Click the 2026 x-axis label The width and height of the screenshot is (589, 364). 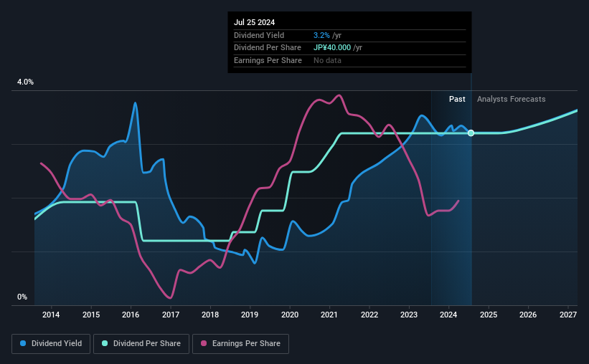pyautogui.click(x=528, y=315)
